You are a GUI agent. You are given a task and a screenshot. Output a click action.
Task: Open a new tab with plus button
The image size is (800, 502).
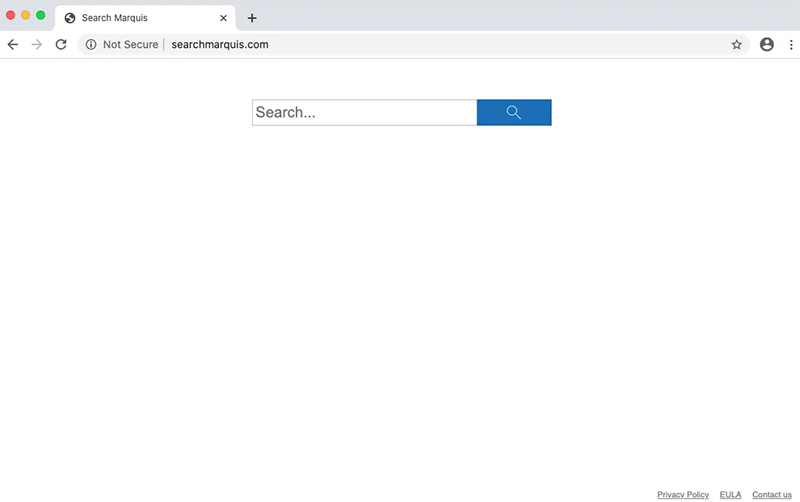[252, 18]
